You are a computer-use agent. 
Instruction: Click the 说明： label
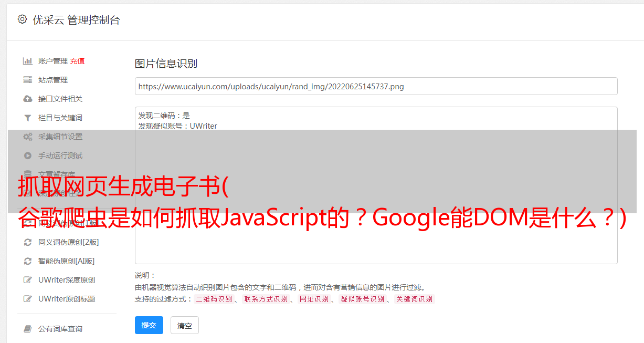coord(145,275)
